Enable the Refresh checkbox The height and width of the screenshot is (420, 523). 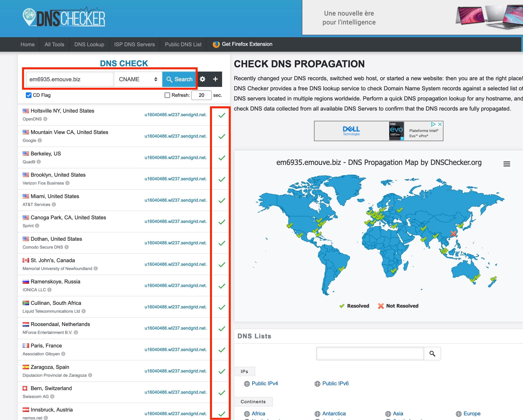(x=167, y=95)
